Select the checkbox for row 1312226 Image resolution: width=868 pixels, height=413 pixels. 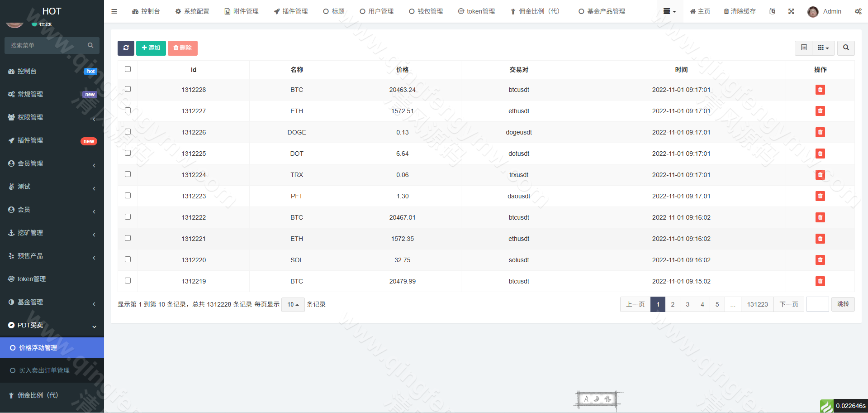128,132
